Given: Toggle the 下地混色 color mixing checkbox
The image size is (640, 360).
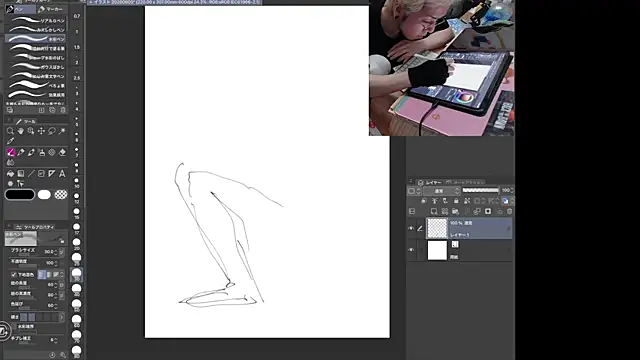Looking at the screenshot, I should pos(13,275).
